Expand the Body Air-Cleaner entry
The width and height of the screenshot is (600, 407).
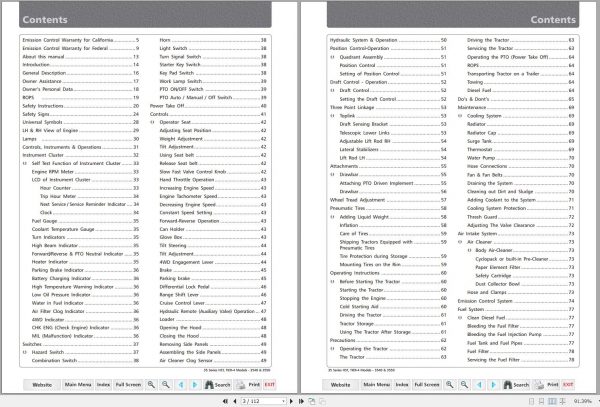click(x=469, y=250)
